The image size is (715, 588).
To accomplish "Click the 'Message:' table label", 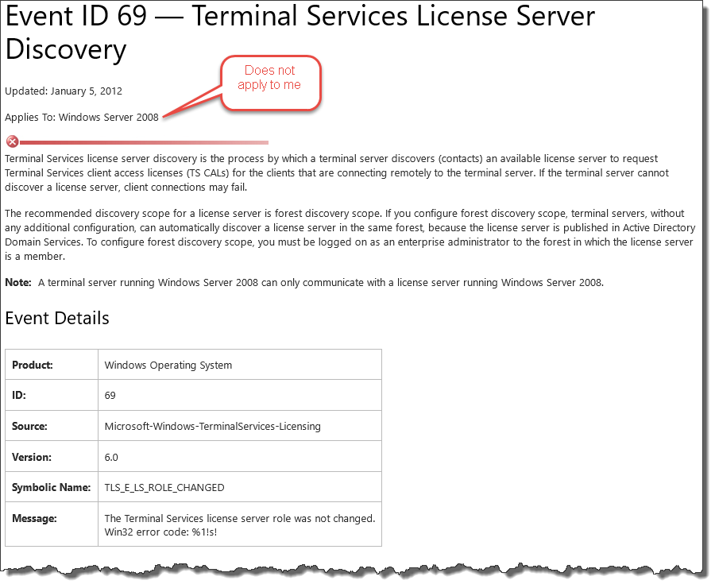I will coord(34,518).
